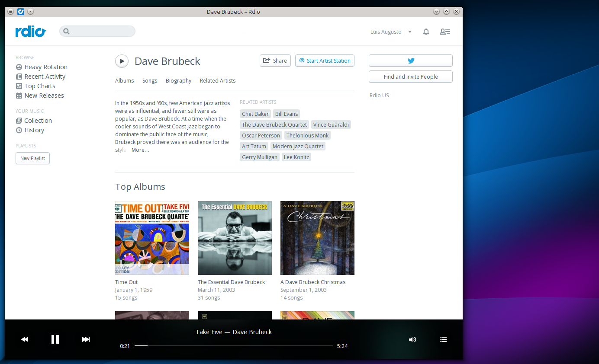599x364 pixels.
Task: Click the Time Out album title
Action: [x=126, y=282]
